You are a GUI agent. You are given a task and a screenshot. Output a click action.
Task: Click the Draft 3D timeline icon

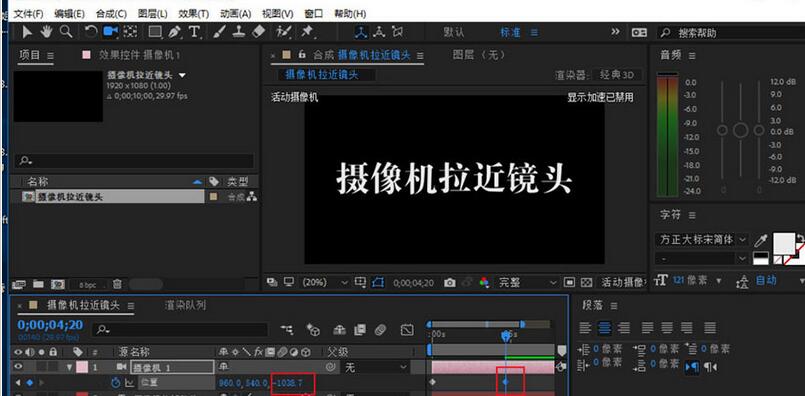pyautogui.click(x=313, y=329)
